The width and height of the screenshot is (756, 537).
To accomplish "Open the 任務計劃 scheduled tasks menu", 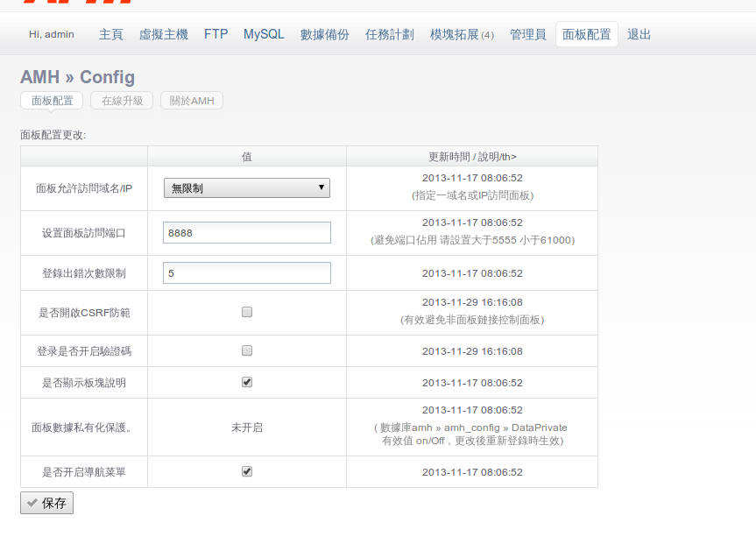I will pos(390,35).
